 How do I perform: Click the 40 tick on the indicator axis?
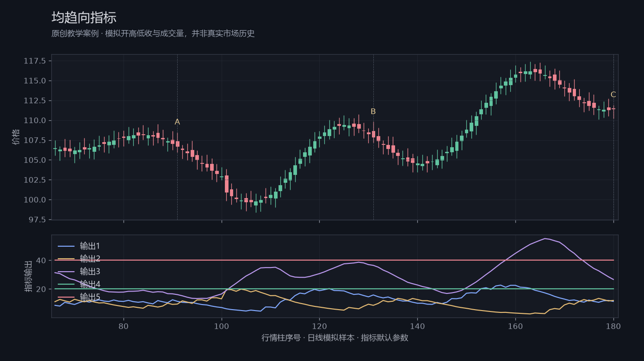coord(41,261)
